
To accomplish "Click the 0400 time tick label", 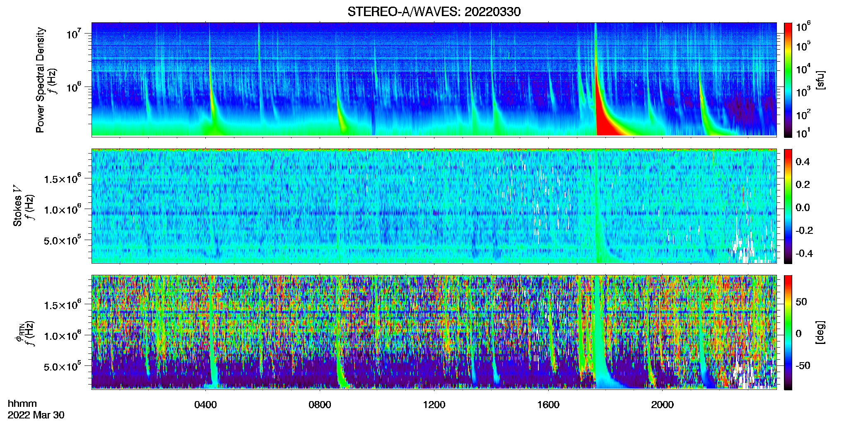I will click(205, 405).
